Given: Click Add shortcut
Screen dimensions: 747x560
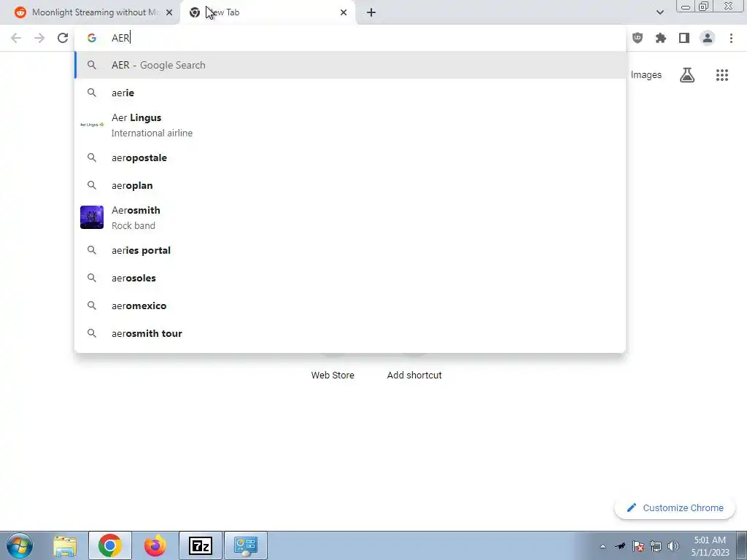Looking at the screenshot, I should (414, 376).
